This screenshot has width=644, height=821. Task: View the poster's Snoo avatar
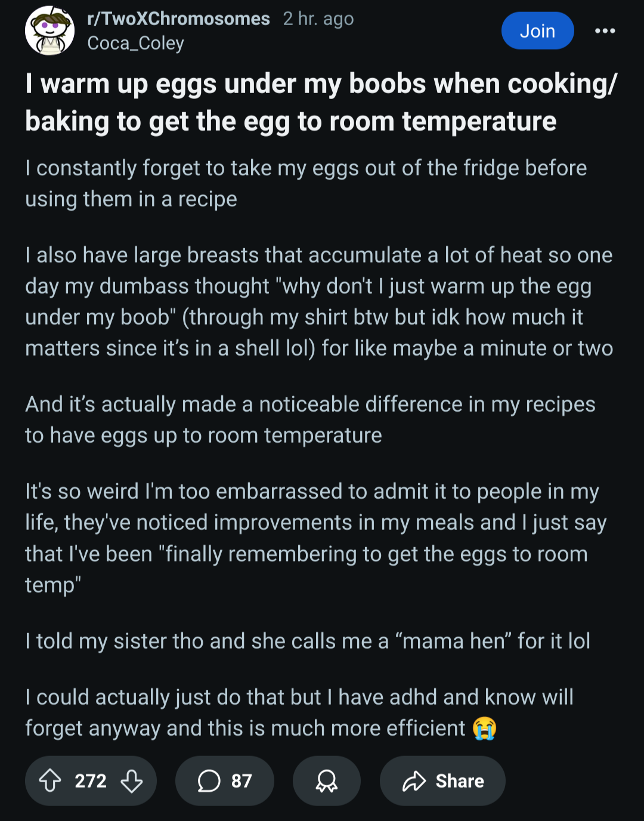(50, 30)
